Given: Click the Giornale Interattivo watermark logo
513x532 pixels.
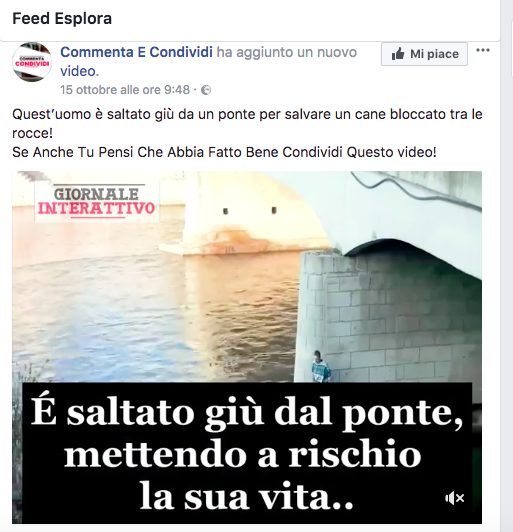Looking at the screenshot, I should [97, 202].
